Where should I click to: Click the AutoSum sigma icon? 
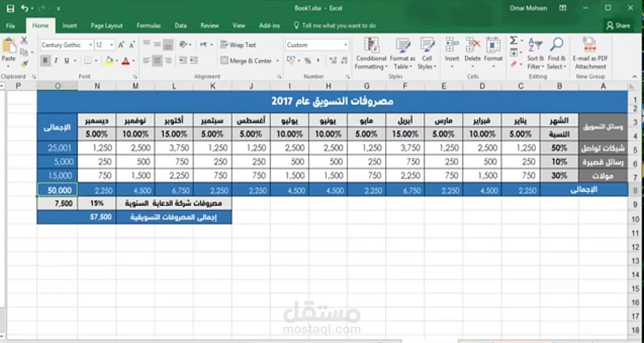[x=513, y=41]
